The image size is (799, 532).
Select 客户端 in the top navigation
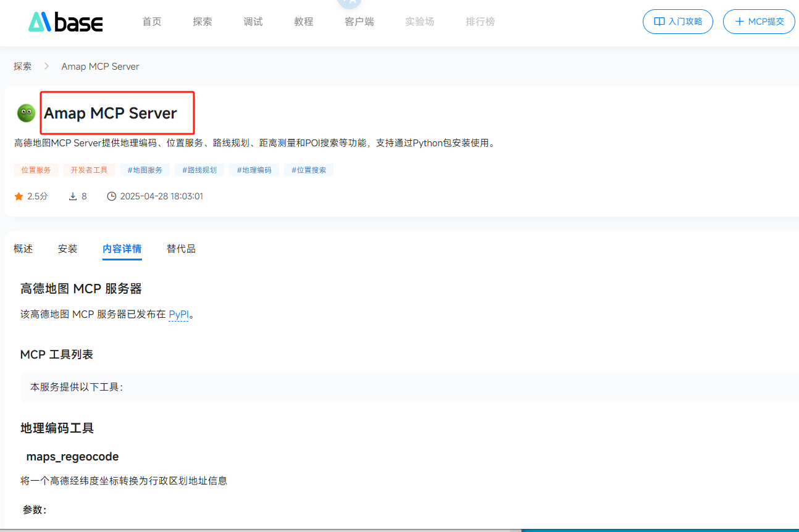tap(359, 22)
